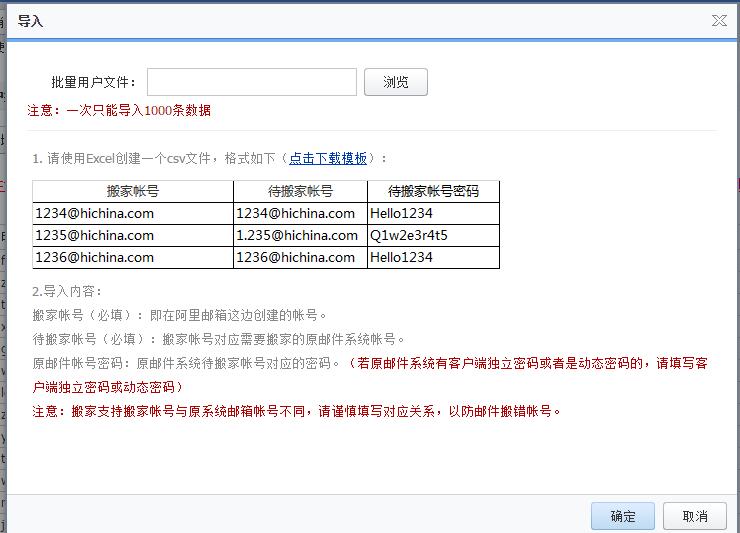
Task: Select first-column cell 1236@hichina.com
Action: [94, 257]
